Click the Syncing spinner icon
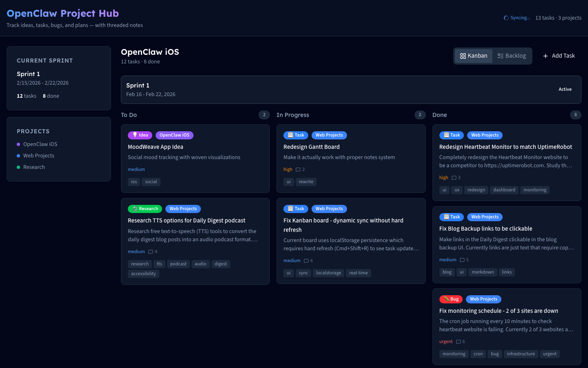 506,18
